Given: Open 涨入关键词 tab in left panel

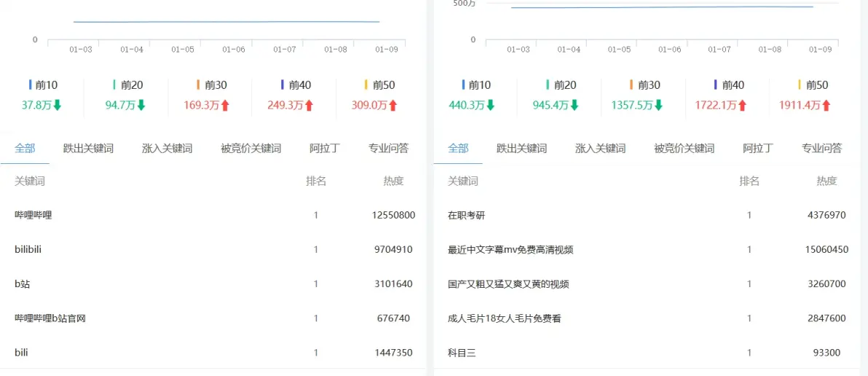Looking at the screenshot, I should point(167,149).
